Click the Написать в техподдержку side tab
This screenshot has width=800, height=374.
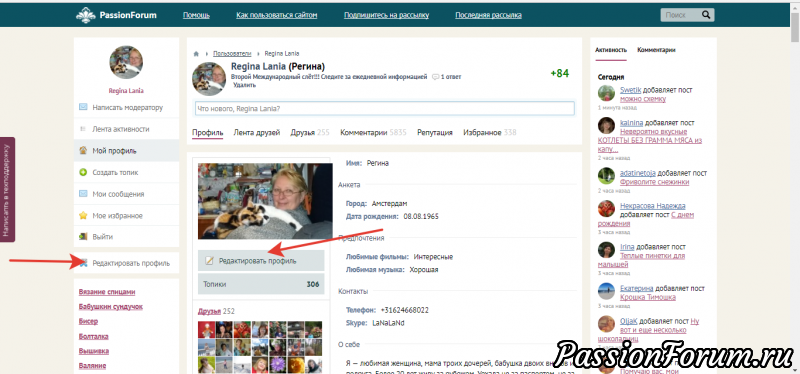7,189
